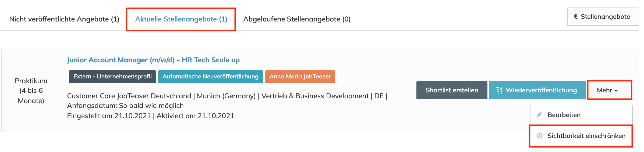Switch to Nicht veröffentlichte Angebote tab

pyautogui.click(x=64, y=19)
